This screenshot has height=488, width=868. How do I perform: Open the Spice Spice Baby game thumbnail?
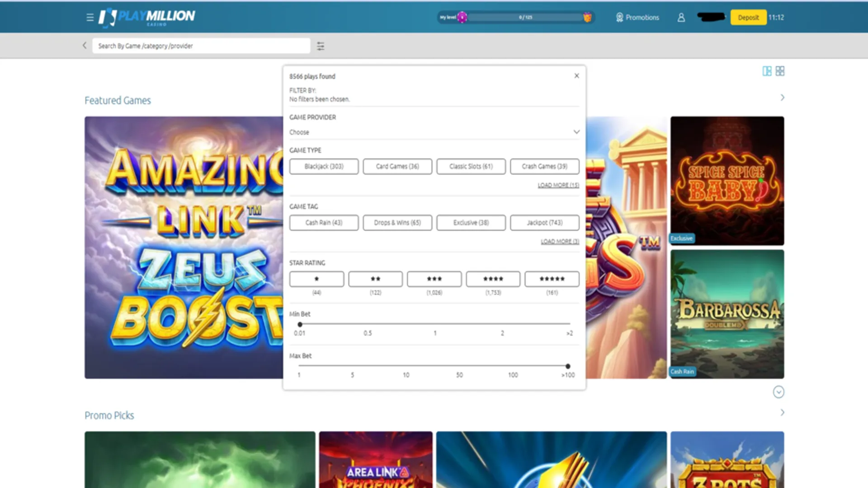[727, 181]
